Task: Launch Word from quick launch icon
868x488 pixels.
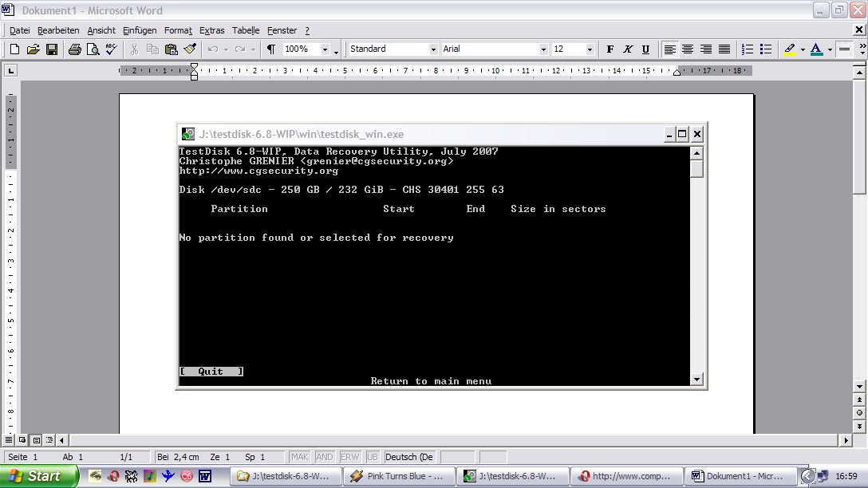Action: (x=205, y=476)
